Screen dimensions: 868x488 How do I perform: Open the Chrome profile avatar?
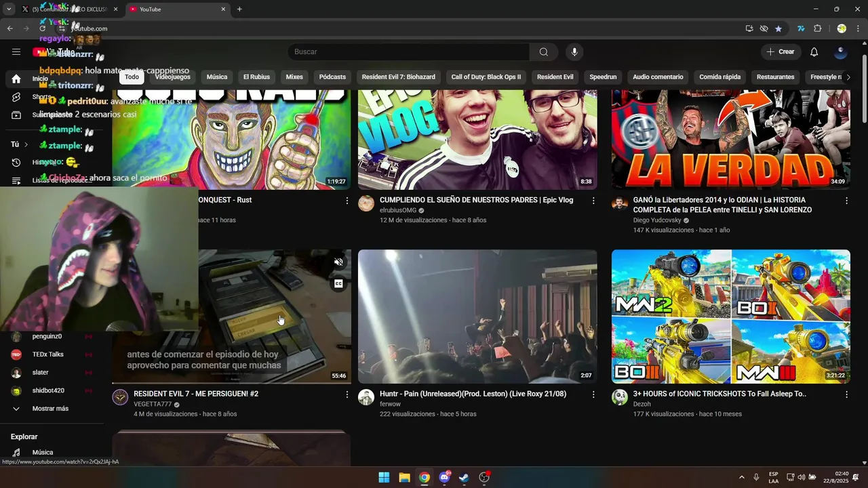click(842, 28)
